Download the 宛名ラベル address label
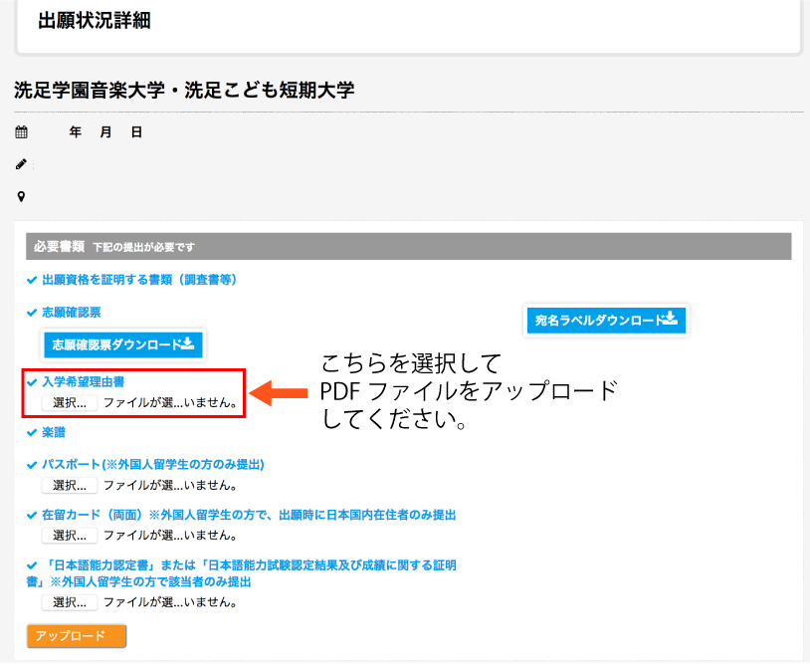810x672 pixels. (x=606, y=320)
